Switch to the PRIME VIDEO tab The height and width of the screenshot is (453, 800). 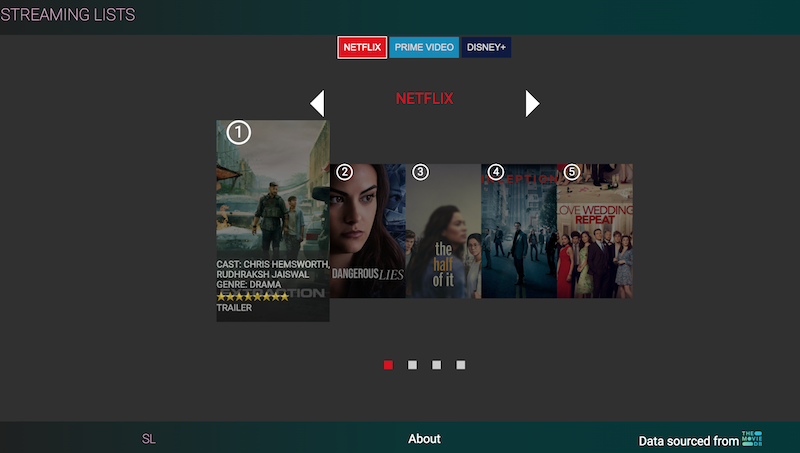[424, 47]
